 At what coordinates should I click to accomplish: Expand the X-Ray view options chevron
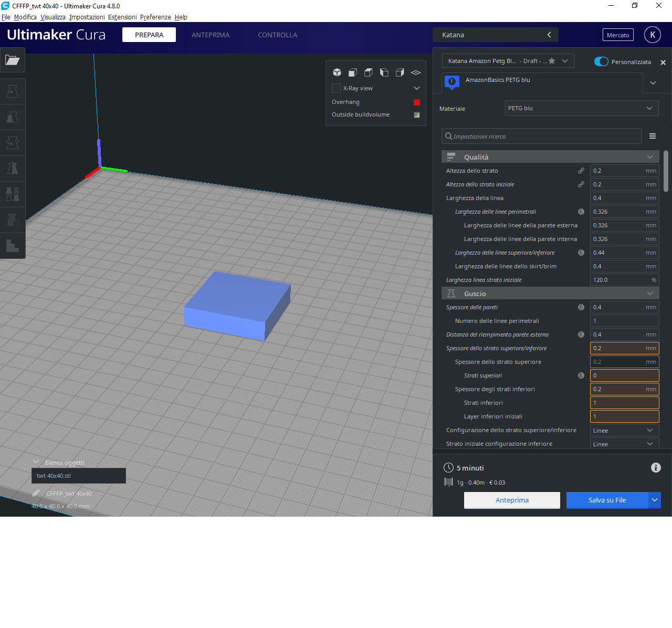pyautogui.click(x=417, y=88)
